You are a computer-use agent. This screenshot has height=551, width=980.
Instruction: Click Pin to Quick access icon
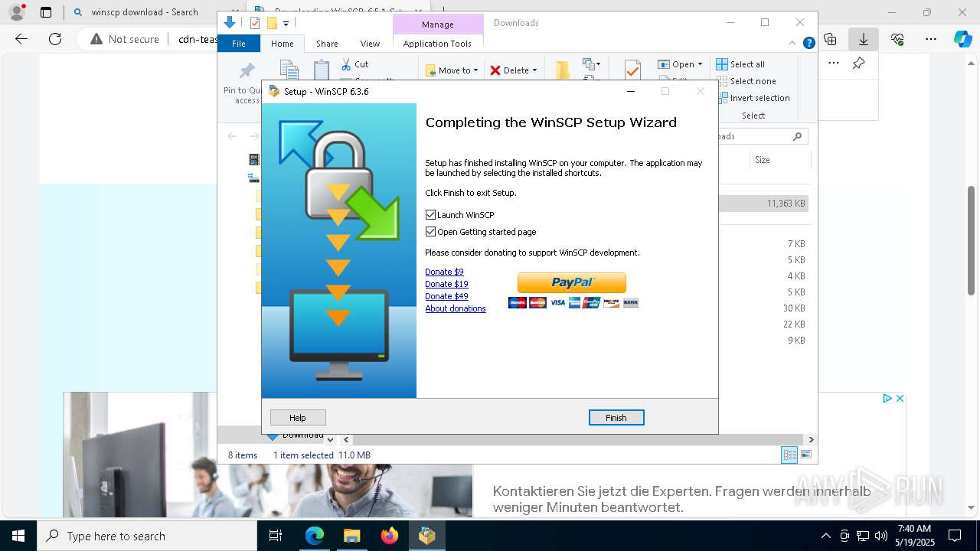247,71
